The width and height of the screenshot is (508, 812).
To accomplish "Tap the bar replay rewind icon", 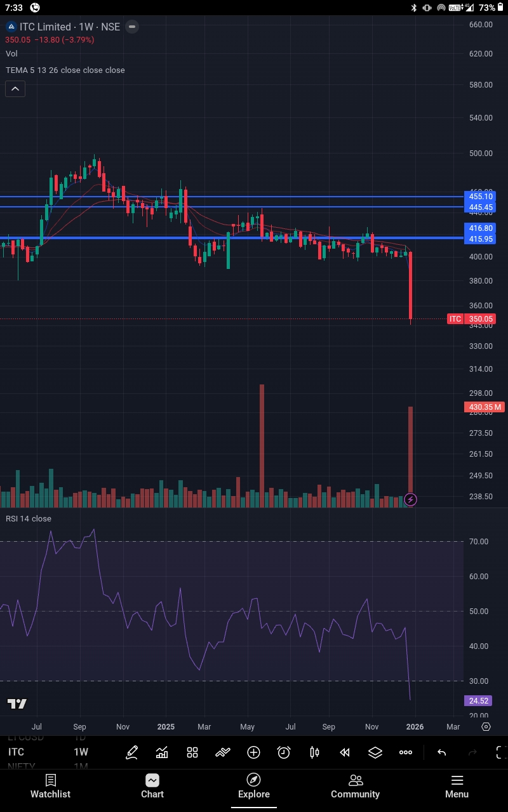I will tap(345, 752).
